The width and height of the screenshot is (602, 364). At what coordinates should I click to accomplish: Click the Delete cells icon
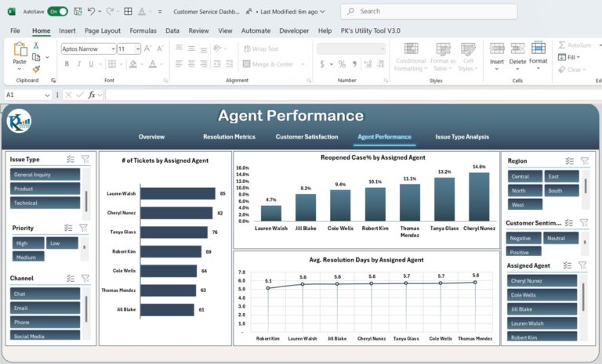517,49
